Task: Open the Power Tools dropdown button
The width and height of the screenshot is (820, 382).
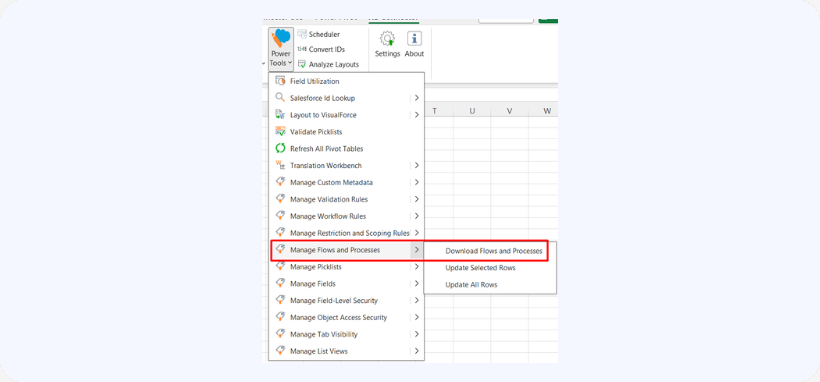Action: [281, 49]
